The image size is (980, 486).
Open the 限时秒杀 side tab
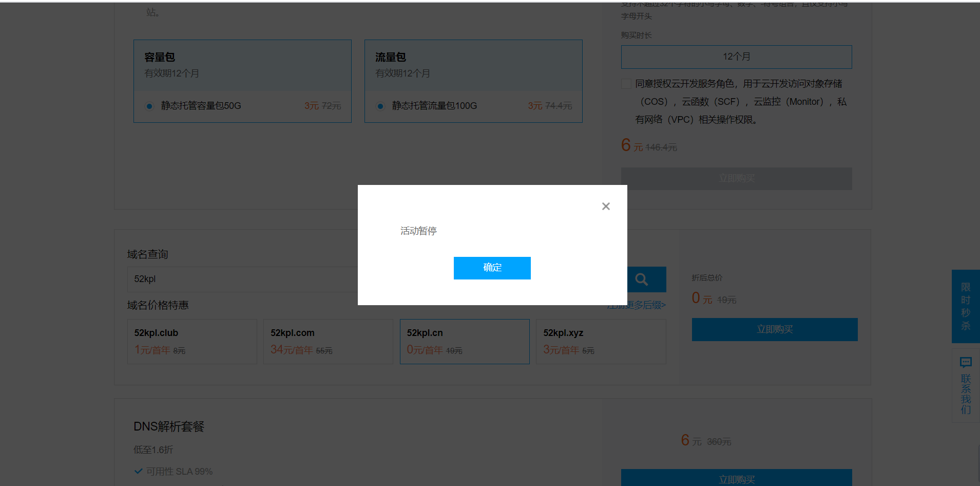coord(965,306)
